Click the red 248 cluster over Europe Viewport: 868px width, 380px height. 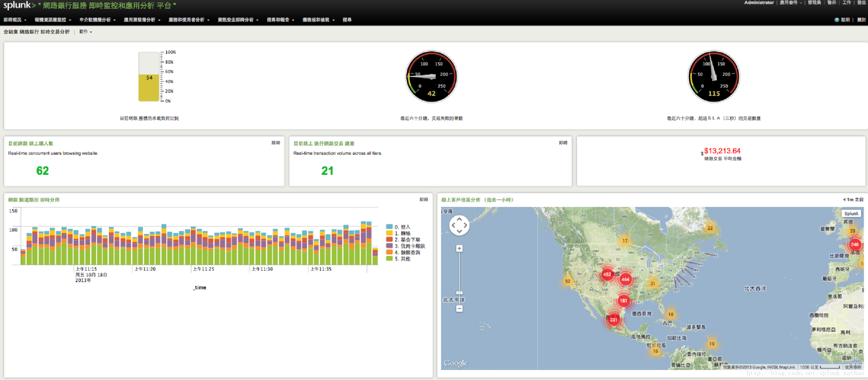click(855, 244)
